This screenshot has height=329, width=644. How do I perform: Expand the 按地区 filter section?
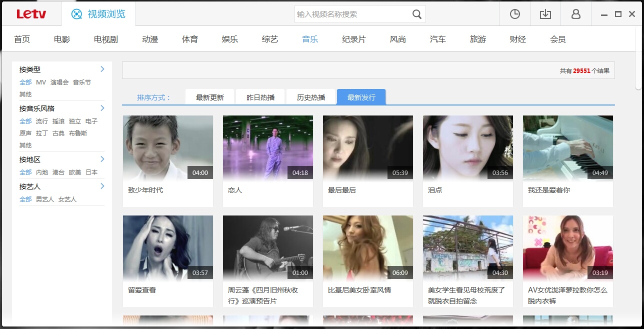[x=102, y=159]
